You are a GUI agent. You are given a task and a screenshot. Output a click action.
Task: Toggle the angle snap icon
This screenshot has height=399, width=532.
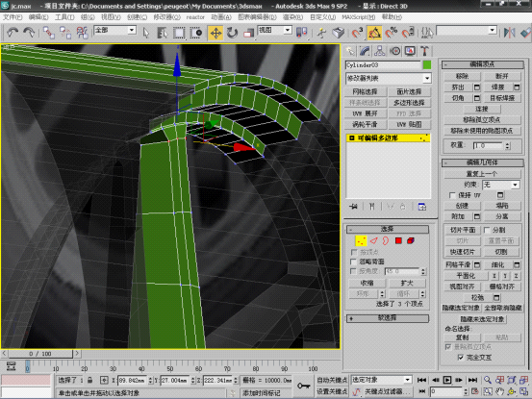click(374, 33)
